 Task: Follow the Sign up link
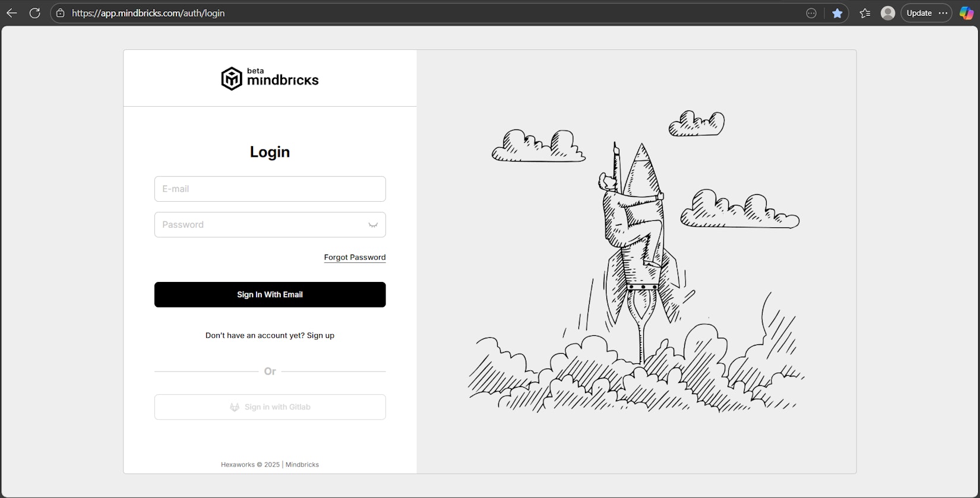pos(321,335)
